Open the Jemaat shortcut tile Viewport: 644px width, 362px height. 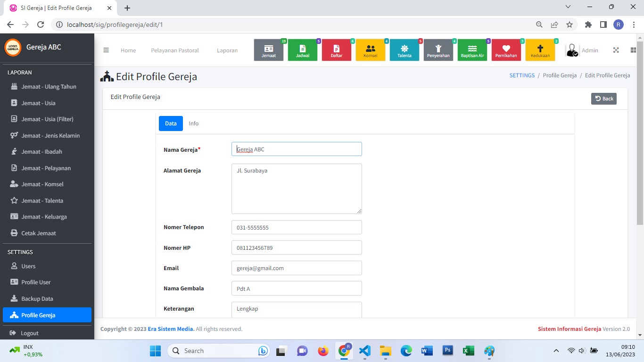point(269,50)
